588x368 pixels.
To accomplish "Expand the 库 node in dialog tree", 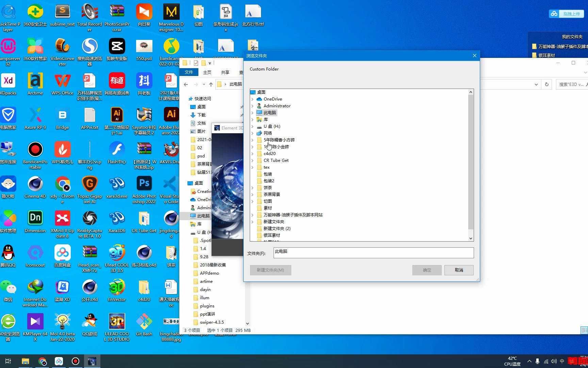I will (x=252, y=120).
